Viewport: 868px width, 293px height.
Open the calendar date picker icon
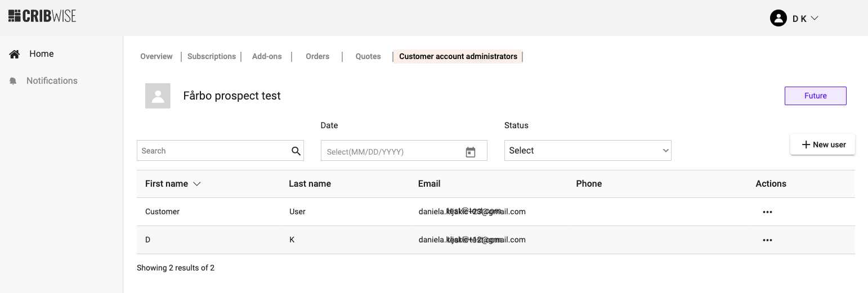(x=471, y=152)
